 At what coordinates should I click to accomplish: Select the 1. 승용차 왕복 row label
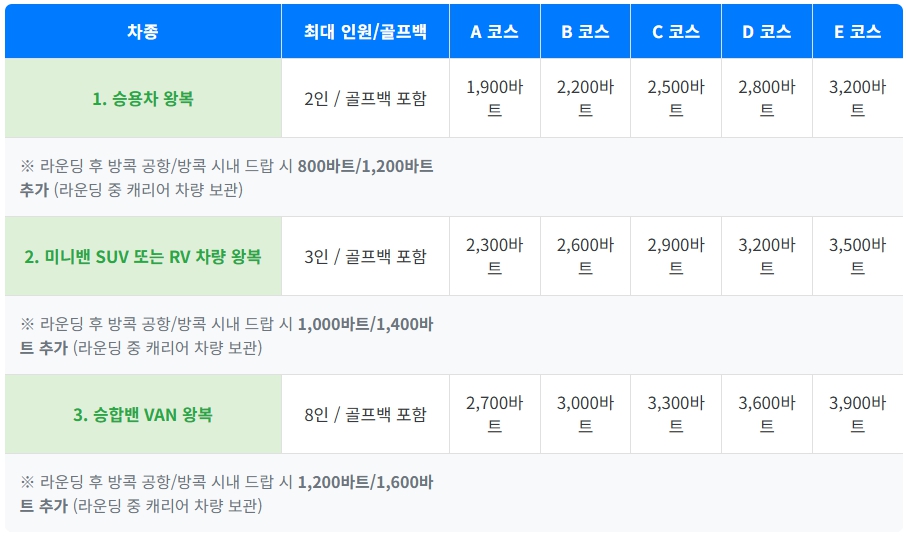coord(143,98)
